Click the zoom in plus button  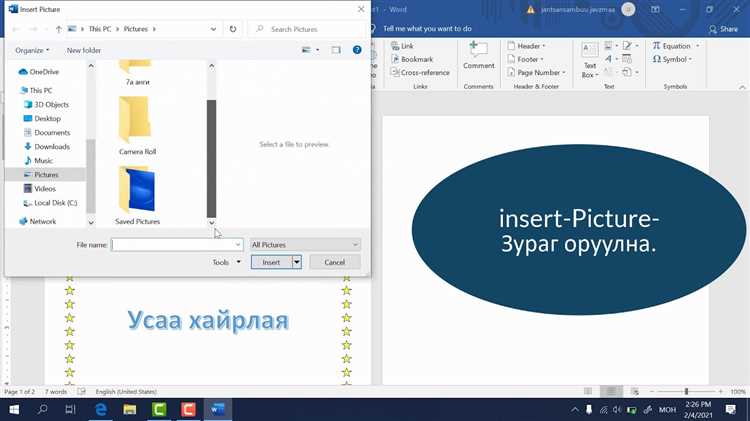pos(721,391)
